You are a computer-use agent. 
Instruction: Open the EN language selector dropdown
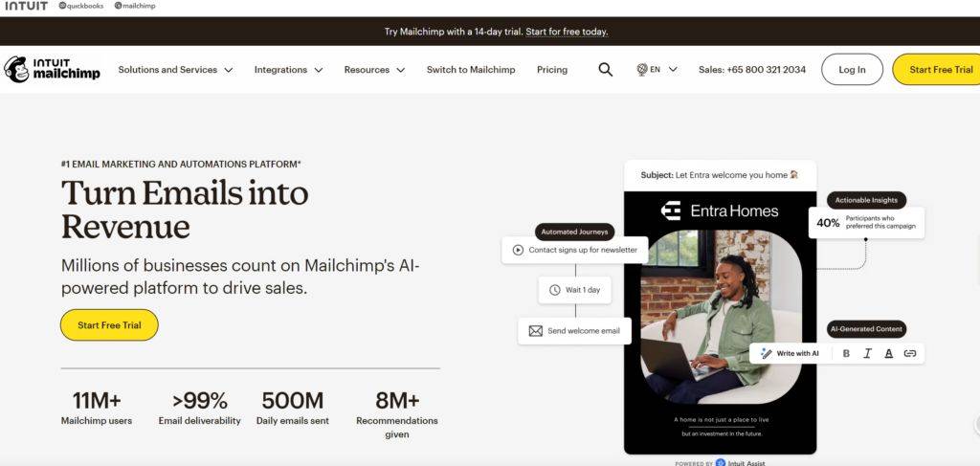tap(657, 69)
